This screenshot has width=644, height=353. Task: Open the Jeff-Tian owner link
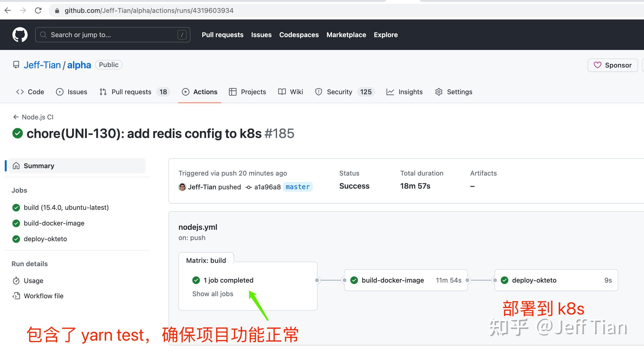42,65
